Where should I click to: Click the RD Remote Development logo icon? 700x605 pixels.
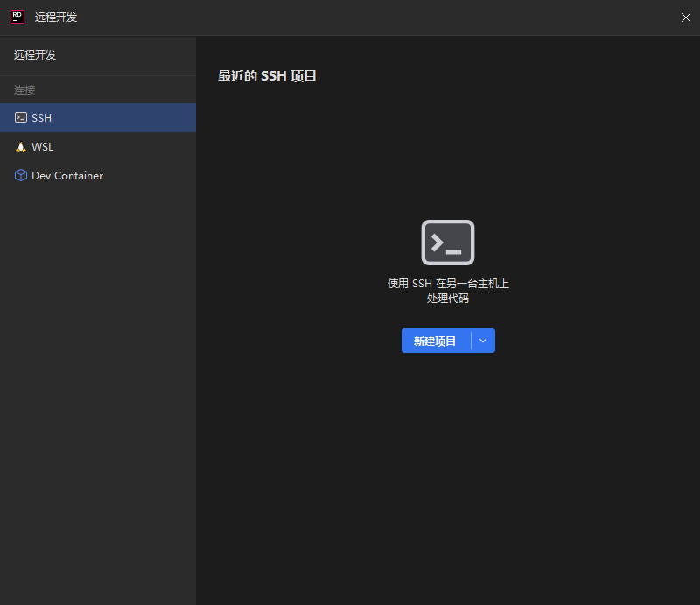pos(17,17)
